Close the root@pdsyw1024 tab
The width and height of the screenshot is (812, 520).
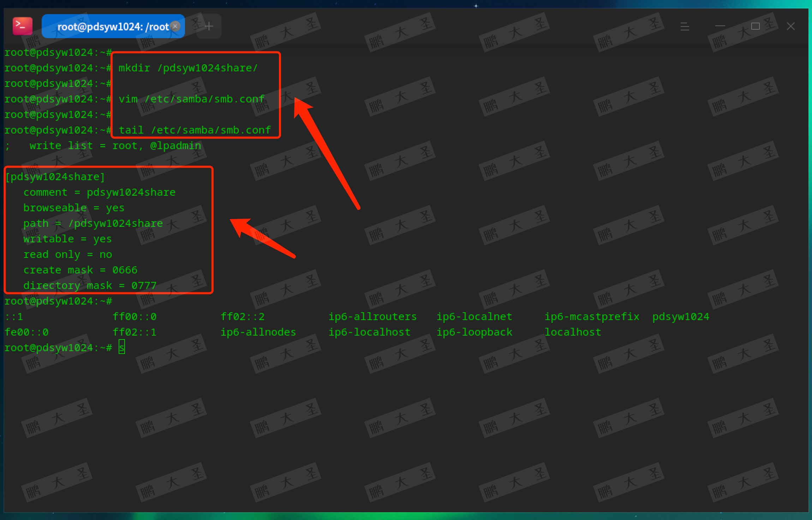175,26
